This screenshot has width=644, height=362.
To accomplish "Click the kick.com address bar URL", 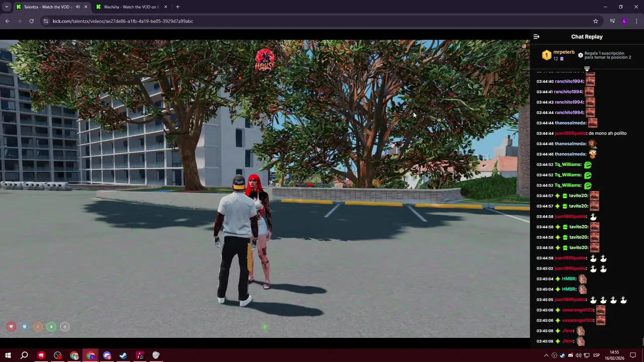I will pyautogui.click(x=123, y=21).
